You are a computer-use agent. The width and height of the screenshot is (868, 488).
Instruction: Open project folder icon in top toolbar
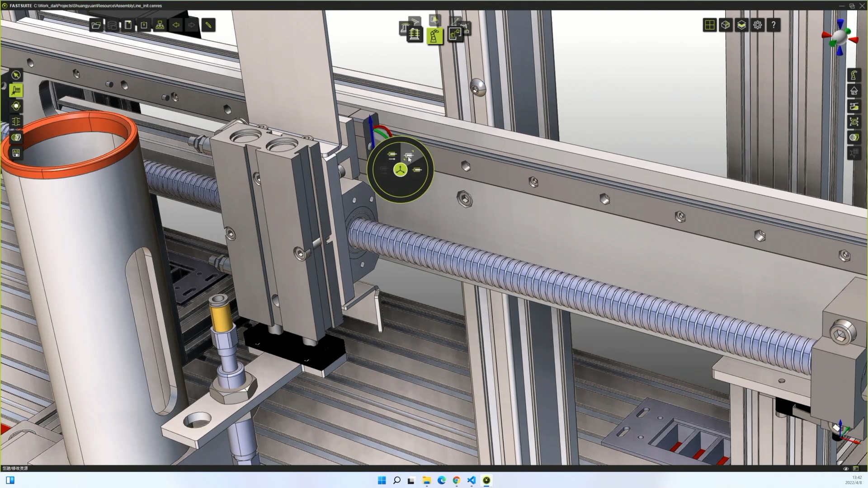(x=96, y=25)
